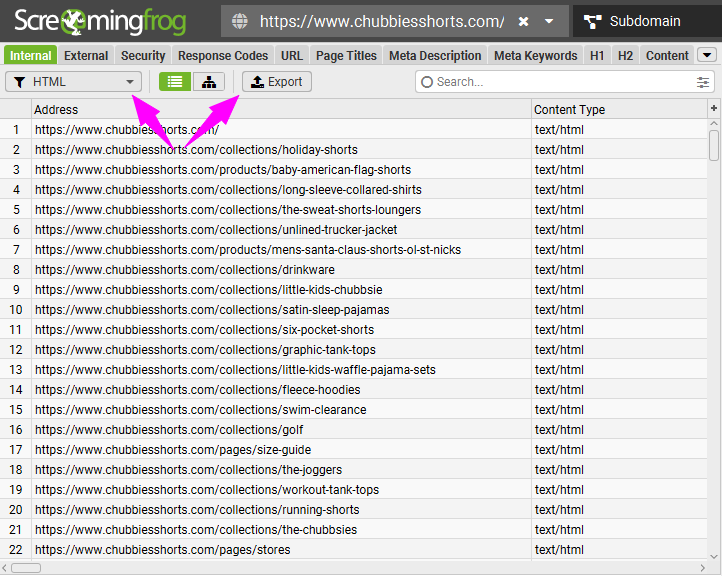Open the URL history dropdown arrow

click(x=549, y=21)
